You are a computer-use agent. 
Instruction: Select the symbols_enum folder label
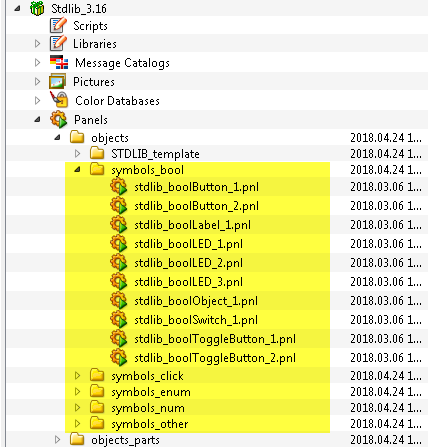click(x=151, y=392)
